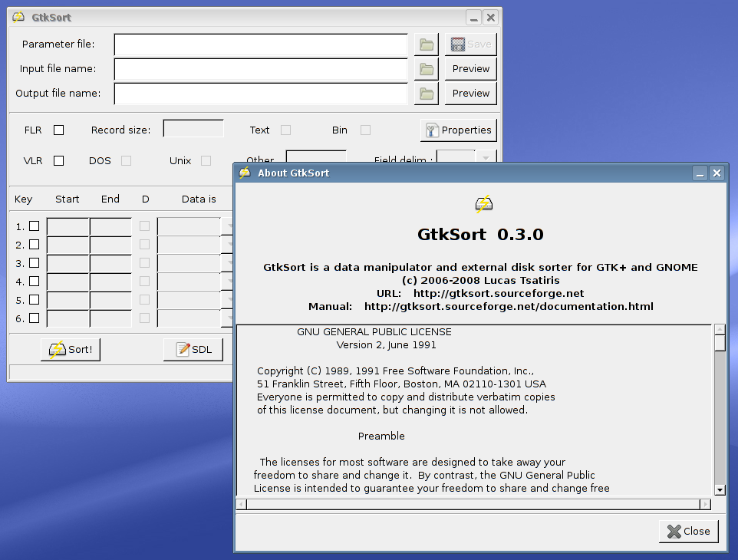Expand the Field delim dropdown arrow
Image resolution: width=738 pixels, height=560 pixels.
point(486,159)
